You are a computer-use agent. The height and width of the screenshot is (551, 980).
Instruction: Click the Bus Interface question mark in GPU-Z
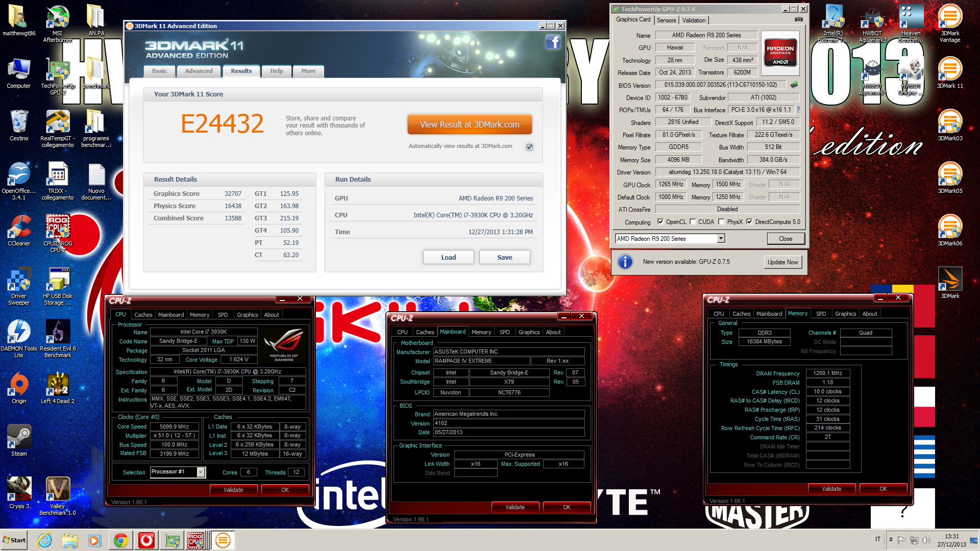798,110
